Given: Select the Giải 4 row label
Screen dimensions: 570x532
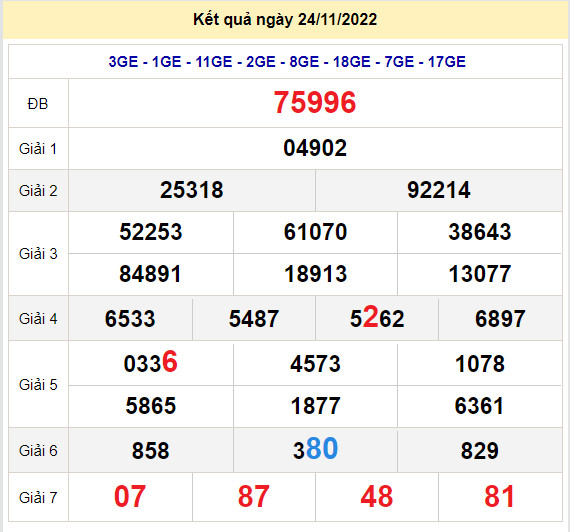Looking at the screenshot, I should 38,319.
